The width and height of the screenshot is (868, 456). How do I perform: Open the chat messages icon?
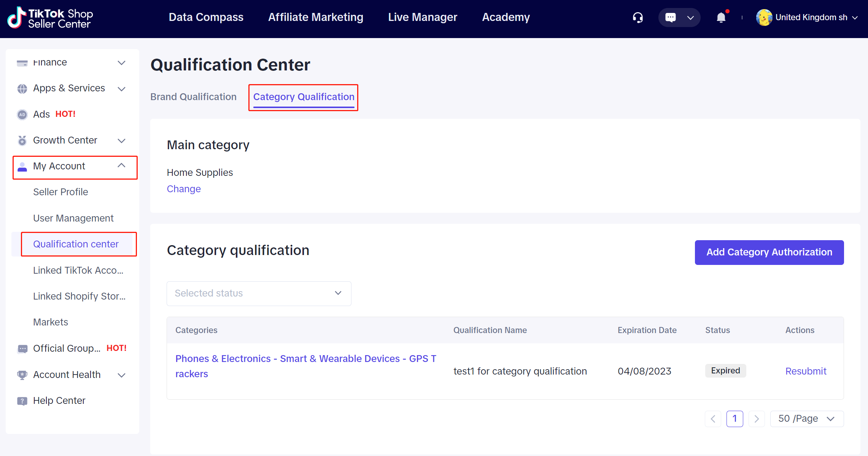coord(670,18)
